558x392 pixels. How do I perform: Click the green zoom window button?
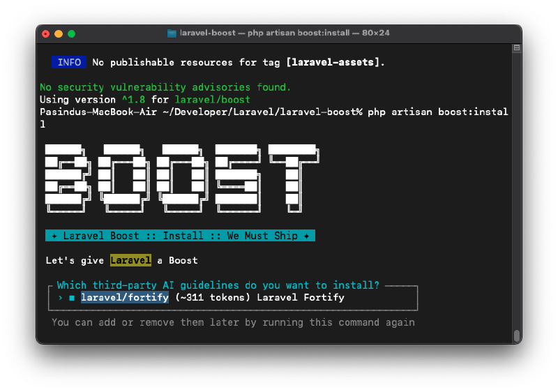(71, 33)
